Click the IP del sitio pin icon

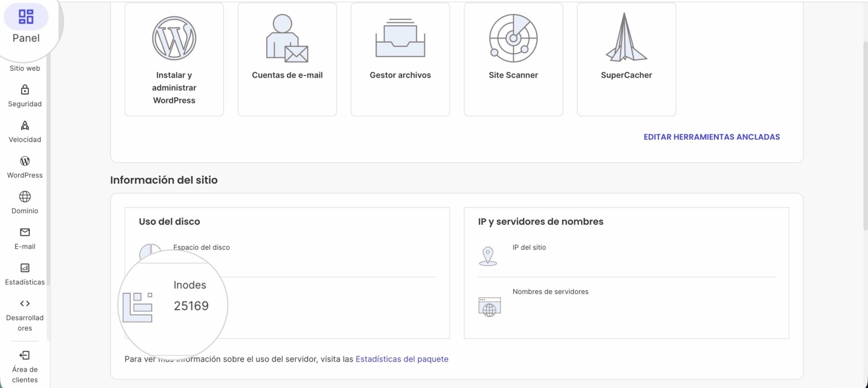tap(488, 256)
